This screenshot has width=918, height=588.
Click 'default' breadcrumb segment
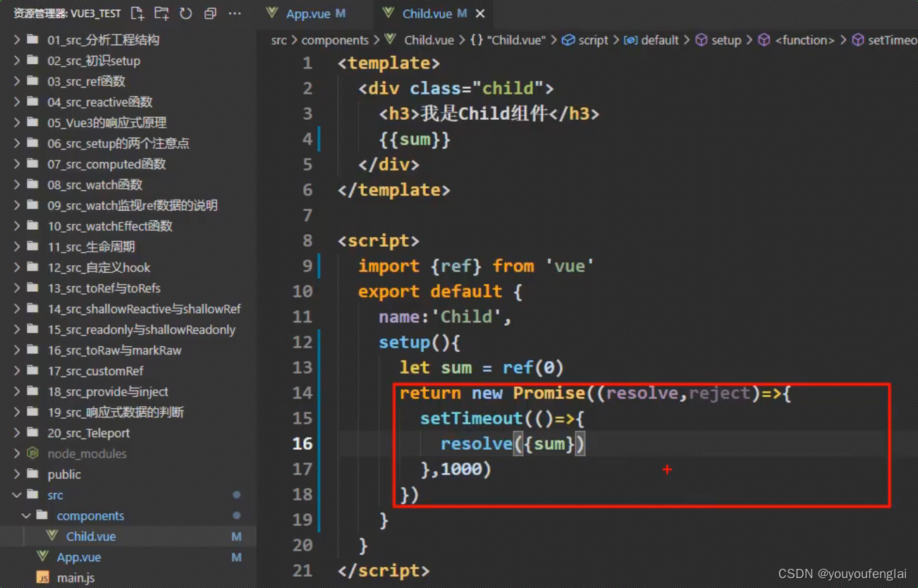point(652,40)
